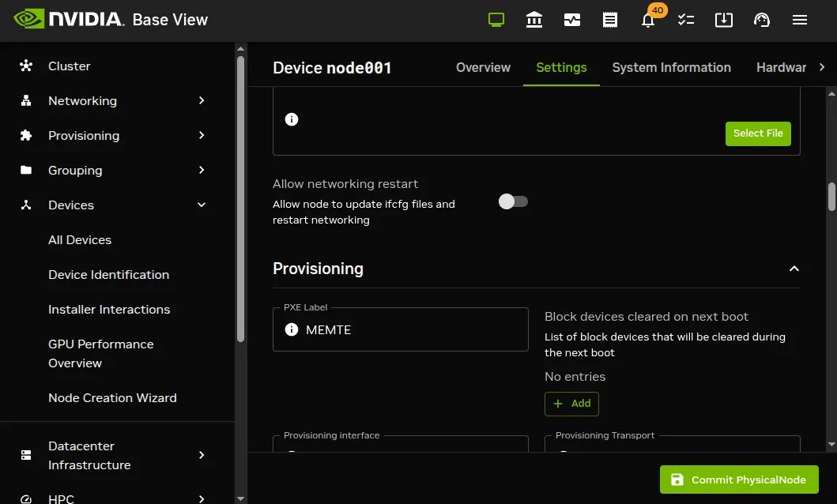Click the settings panel scrollbar thumb

pyautogui.click(x=831, y=197)
